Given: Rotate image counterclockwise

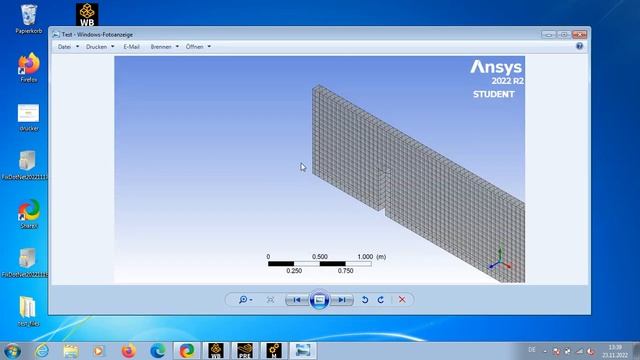Looking at the screenshot, I should (x=365, y=300).
